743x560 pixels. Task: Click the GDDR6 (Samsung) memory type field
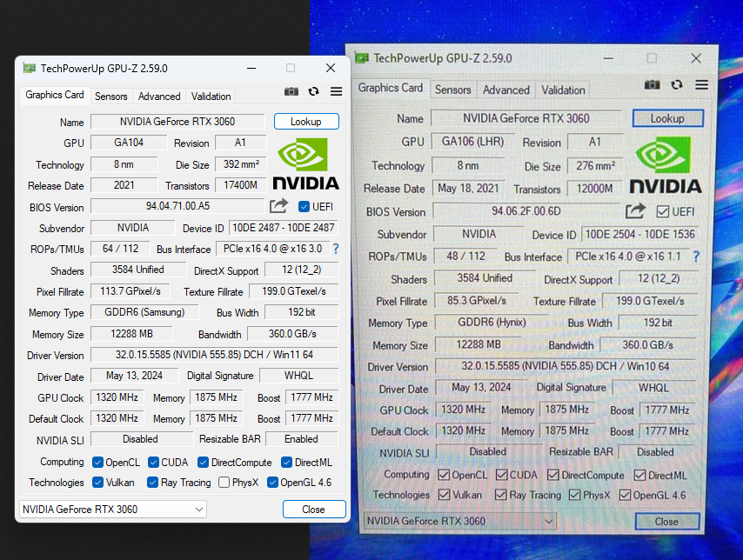point(144,312)
